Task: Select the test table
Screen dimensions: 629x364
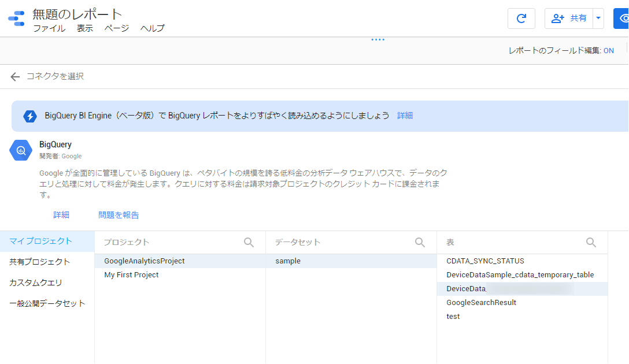Action: click(522, 317)
